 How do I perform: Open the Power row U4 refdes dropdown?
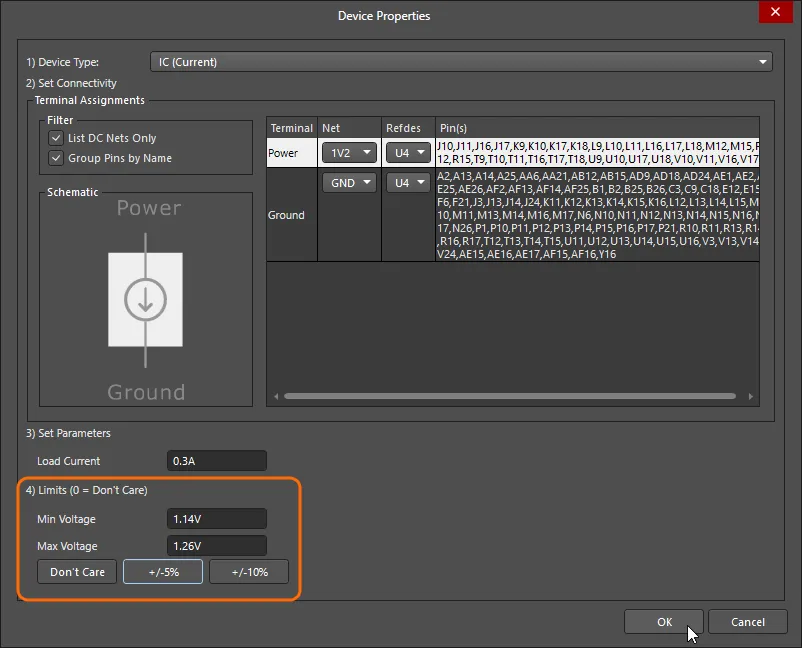pyautogui.click(x=408, y=153)
